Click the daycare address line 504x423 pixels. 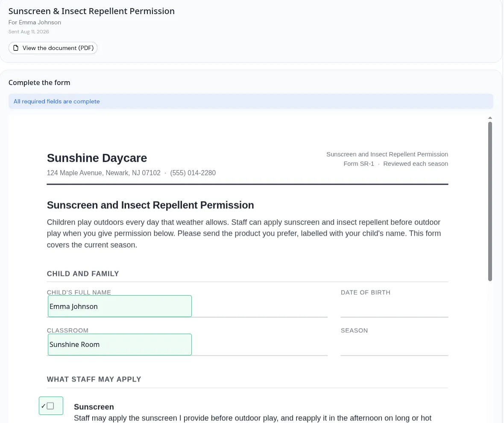(x=103, y=173)
